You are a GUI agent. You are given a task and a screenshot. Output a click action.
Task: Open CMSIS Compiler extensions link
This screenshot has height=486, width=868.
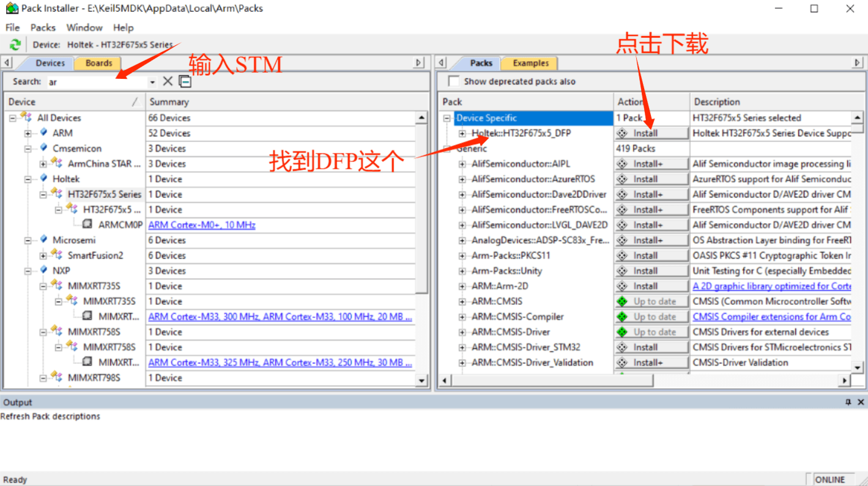coord(772,317)
